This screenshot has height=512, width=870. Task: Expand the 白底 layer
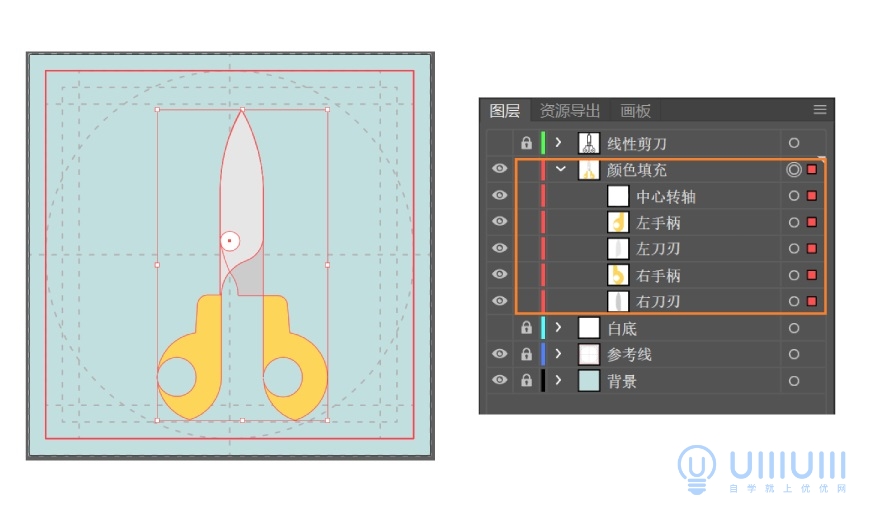pyautogui.click(x=558, y=328)
